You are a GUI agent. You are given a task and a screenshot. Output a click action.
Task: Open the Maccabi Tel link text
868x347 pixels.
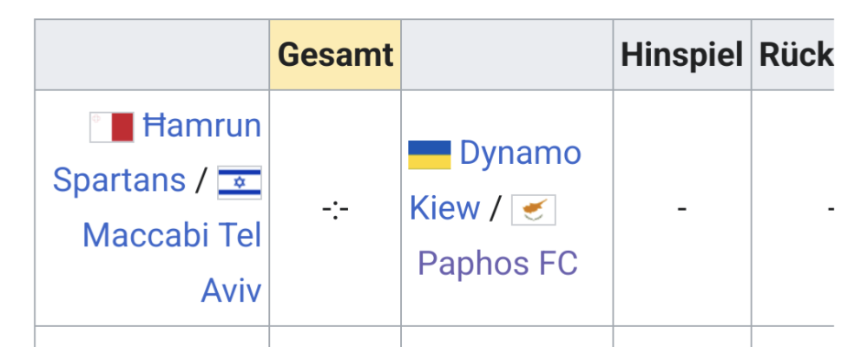[172, 235]
